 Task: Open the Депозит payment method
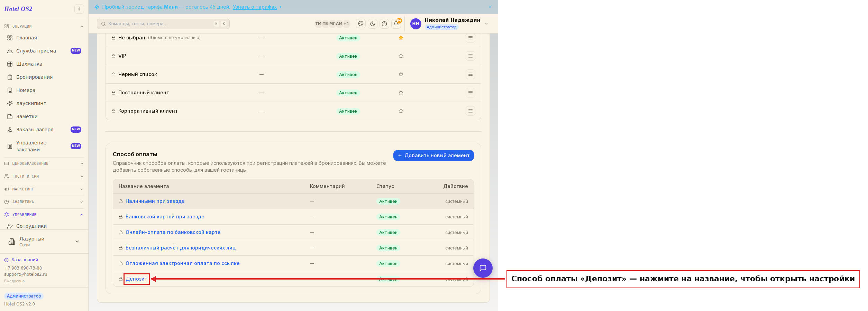tap(136, 279)
